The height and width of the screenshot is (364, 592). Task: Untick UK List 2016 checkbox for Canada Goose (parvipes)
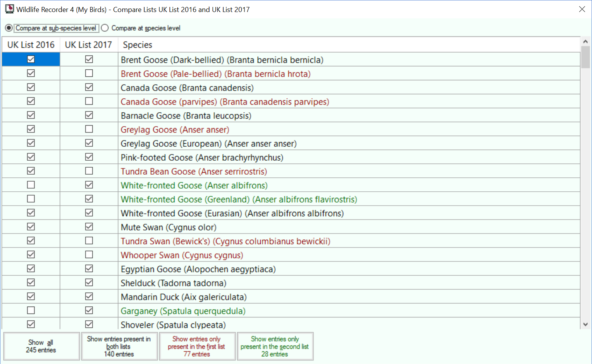pos(31,101)
